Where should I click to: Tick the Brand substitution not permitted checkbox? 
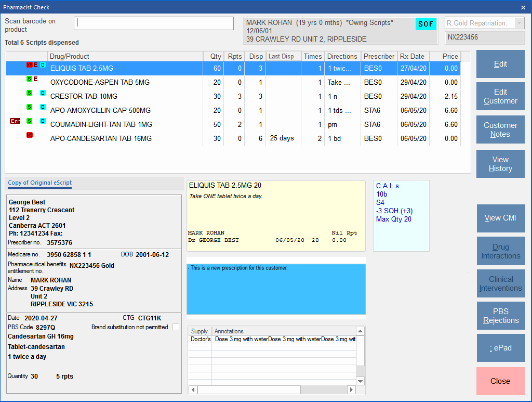pos(176,327)
